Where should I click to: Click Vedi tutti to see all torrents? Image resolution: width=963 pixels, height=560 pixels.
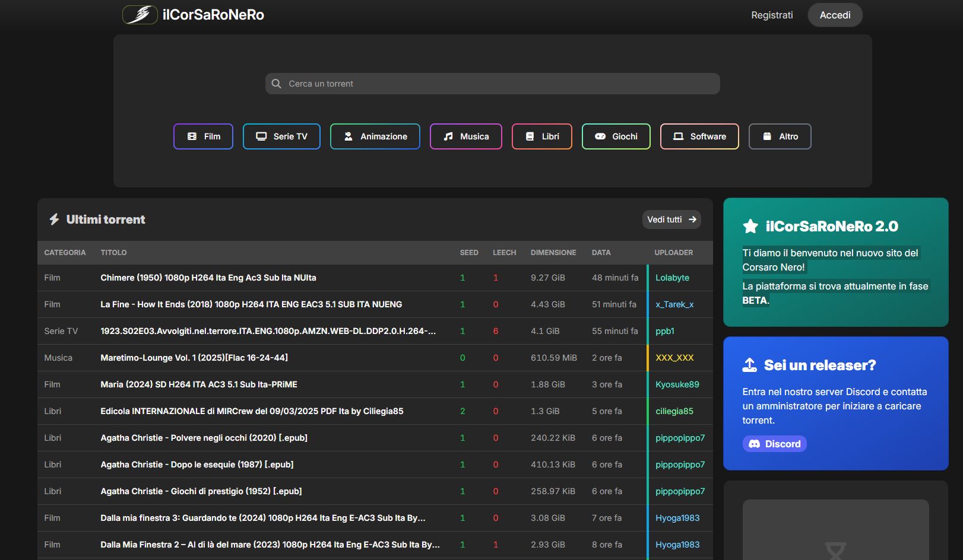tap(671, 219)
